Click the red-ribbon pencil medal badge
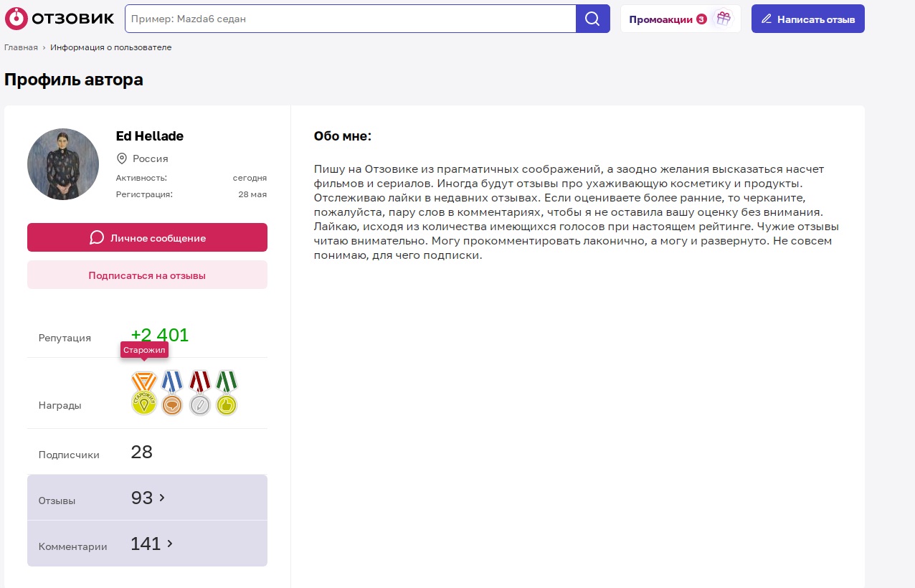Screen dimensions: 915x588 point(199,393)
